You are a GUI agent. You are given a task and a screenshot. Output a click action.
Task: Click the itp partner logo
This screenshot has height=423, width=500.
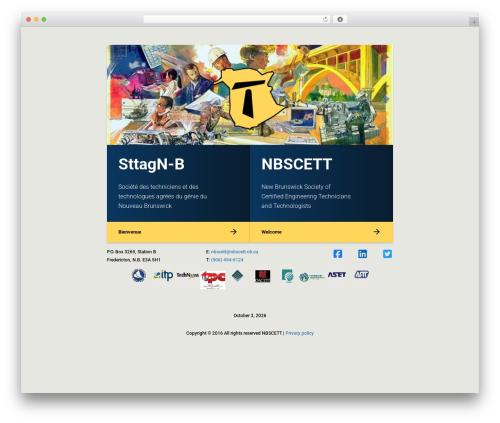[163, 275]
